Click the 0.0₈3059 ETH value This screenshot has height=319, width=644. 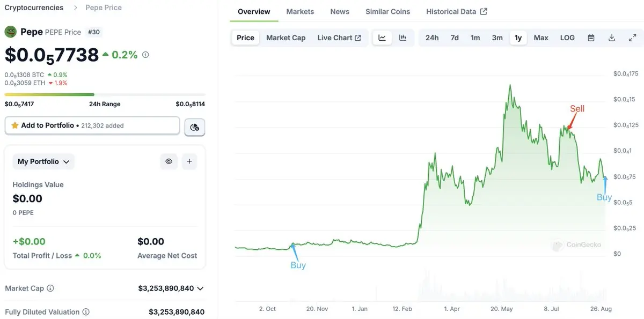click(25, 83)
